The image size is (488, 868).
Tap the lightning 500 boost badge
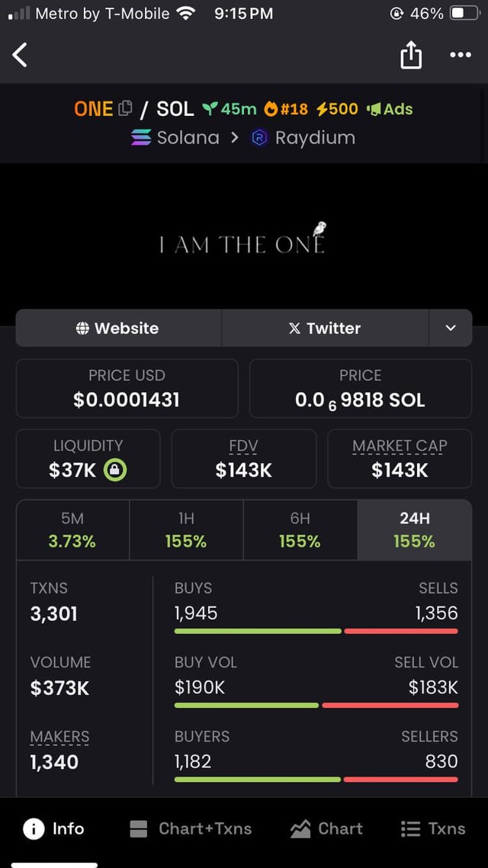coord(336,109)
